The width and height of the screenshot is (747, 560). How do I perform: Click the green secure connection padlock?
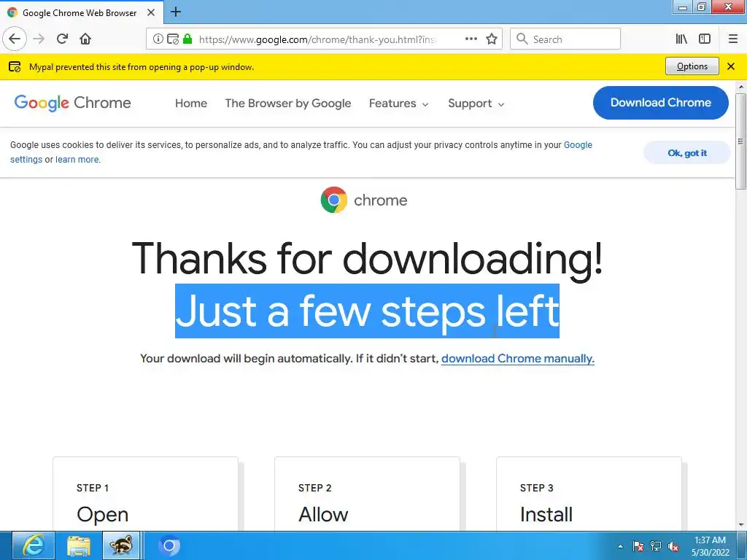(x=187, y=39)
